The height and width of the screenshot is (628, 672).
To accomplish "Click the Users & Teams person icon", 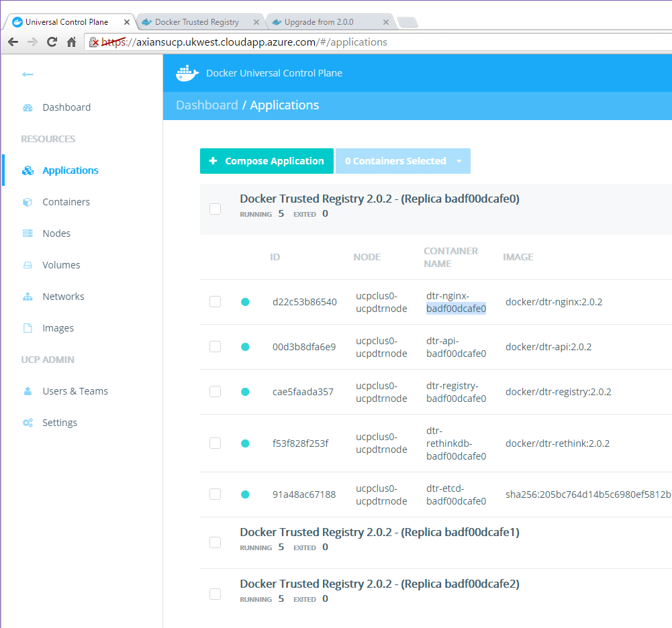I will (28, 391).
